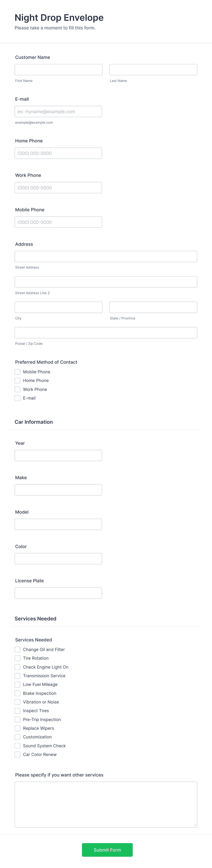Select the Inspect Tires service
The image size is (212, 868).
[x=17, y=711]
